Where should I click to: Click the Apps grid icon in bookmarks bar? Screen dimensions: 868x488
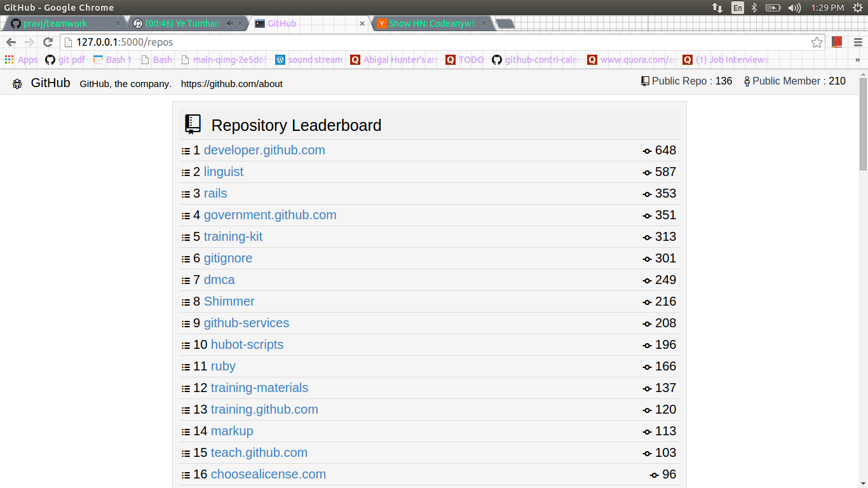(9, 60)
